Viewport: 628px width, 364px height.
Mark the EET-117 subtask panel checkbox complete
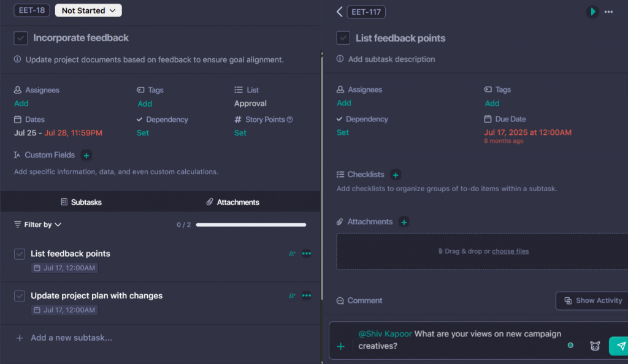[x=343, y=38]
